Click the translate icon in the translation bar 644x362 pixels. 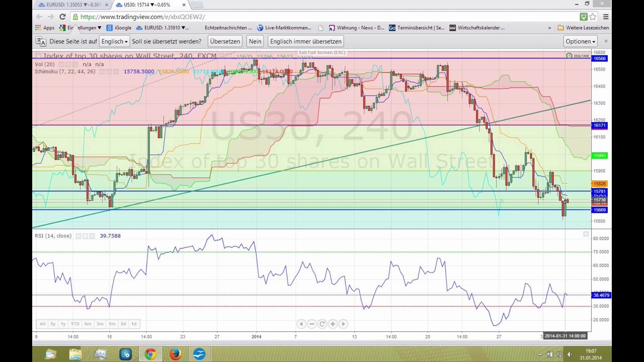[x=41, y=41]
